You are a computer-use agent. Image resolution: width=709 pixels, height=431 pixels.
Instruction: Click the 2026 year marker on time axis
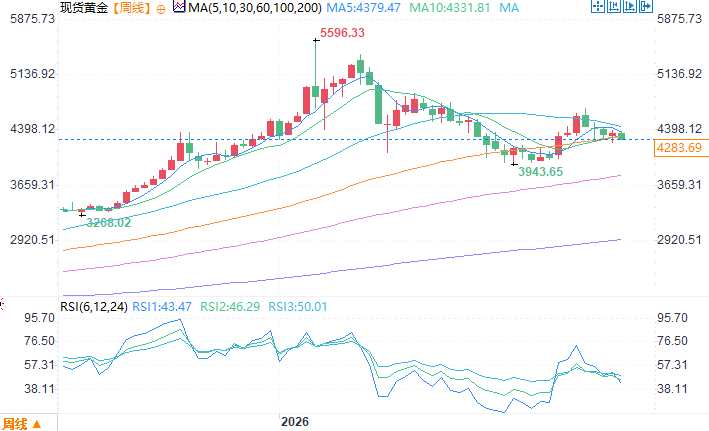point(295,422)
